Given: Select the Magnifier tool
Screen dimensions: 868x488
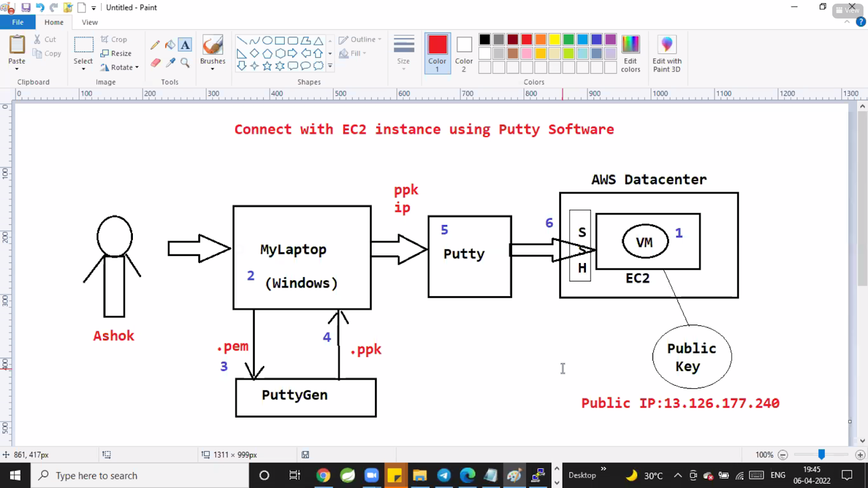Looking at the screenshot, I should click(x=185, y=63).
